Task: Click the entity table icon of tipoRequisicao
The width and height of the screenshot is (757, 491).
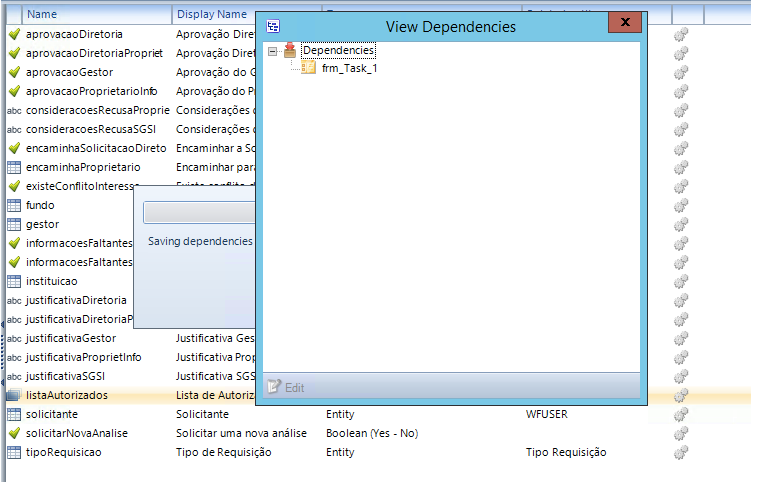Action: tap(14, 452)
